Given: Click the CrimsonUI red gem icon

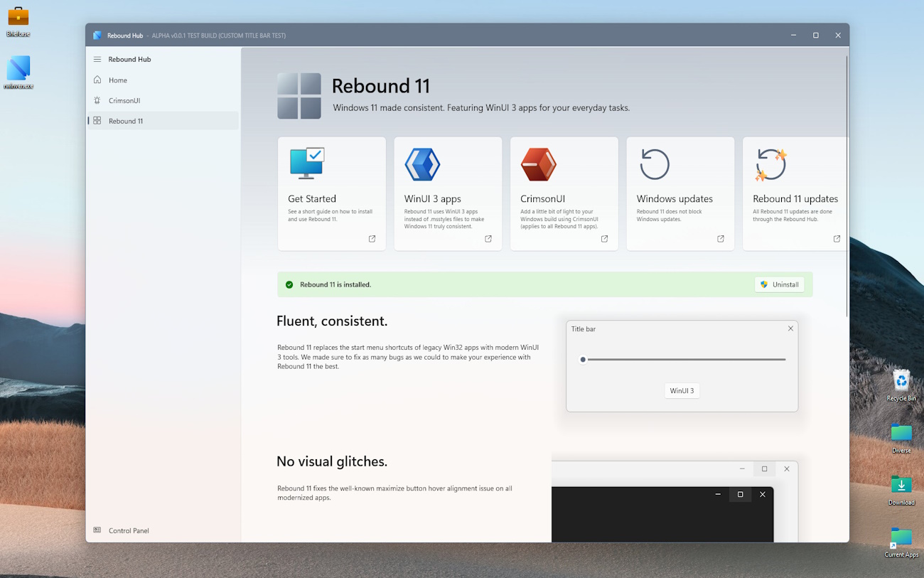Looking at the screenshot, I should point(538,164).
